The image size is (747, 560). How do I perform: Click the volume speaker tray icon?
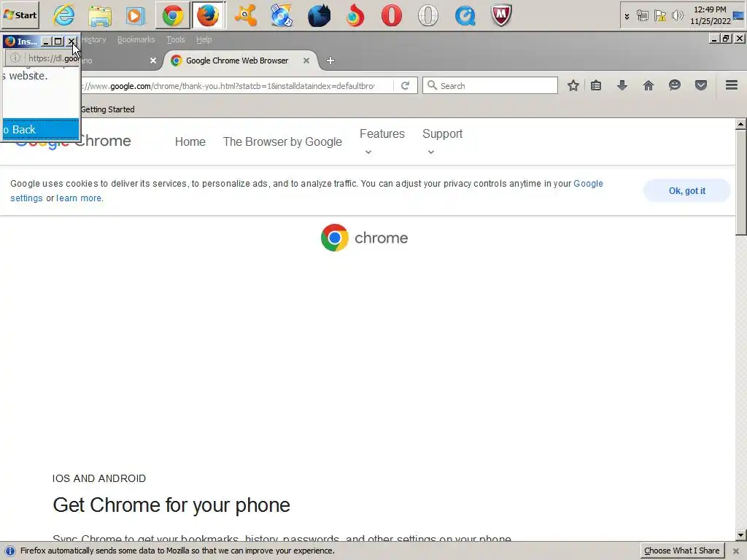pyautogui.click(x=677, y=16)
